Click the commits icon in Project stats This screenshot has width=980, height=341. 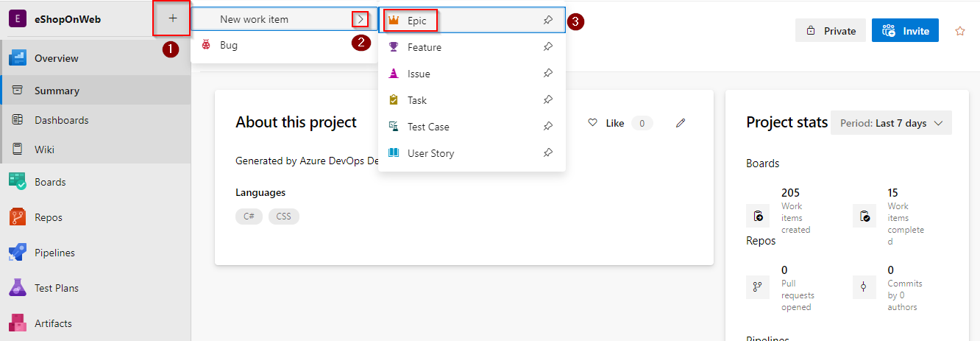click(864, 286)
